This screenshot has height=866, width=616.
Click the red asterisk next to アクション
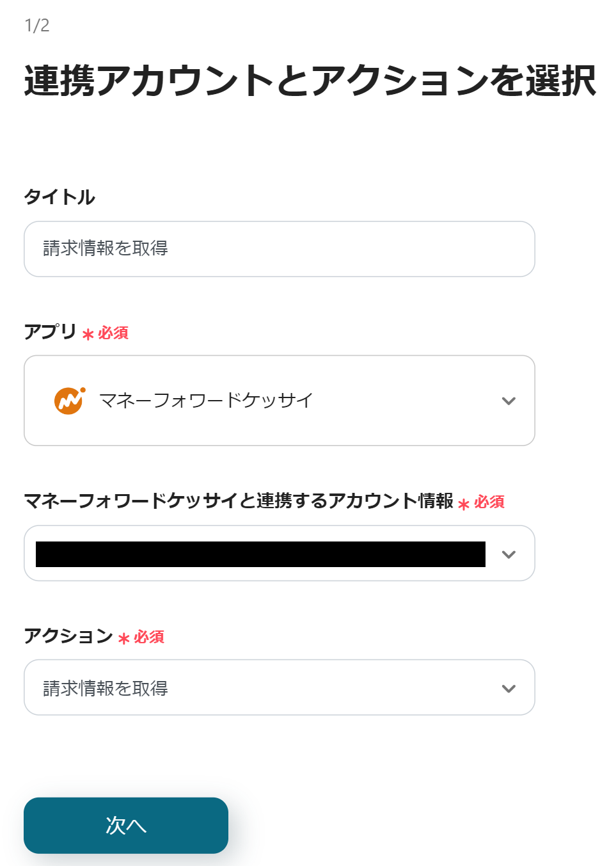pyautogui.click(x=124, y=638)
